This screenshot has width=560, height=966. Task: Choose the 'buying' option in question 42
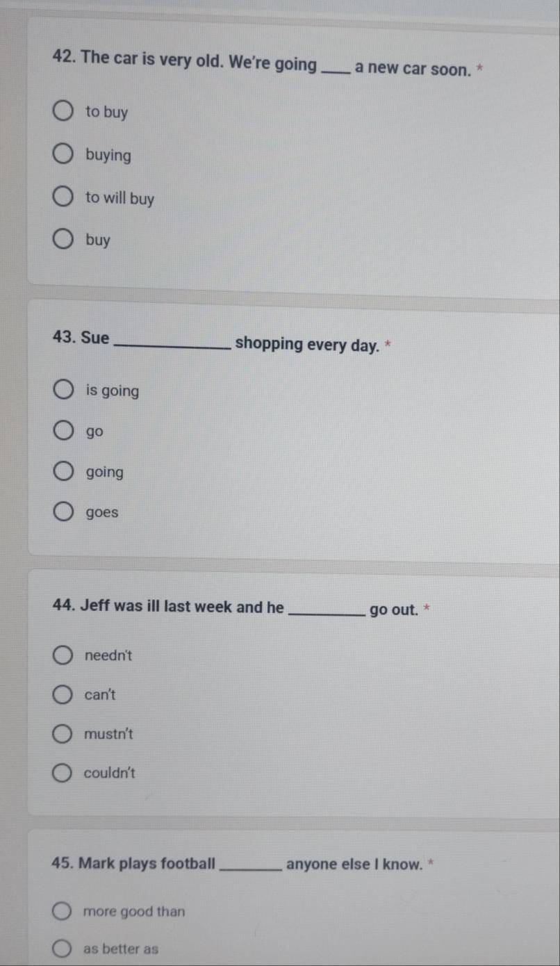click(x=63, y=155)
